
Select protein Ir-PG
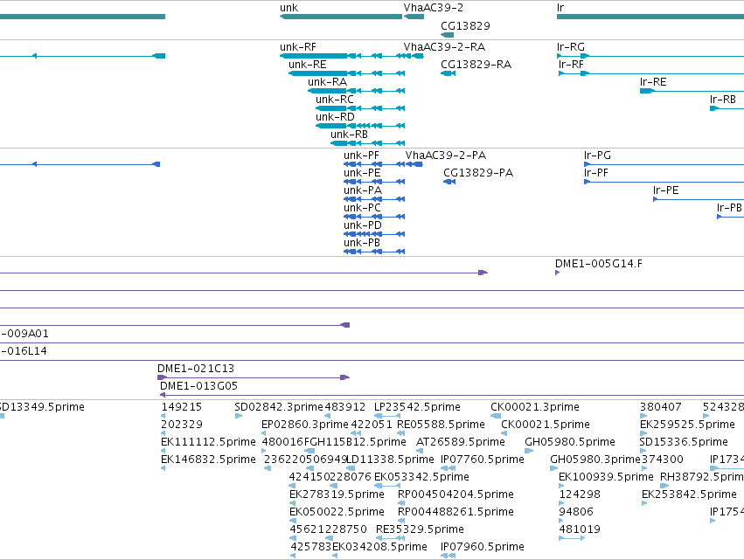(664, 164)
